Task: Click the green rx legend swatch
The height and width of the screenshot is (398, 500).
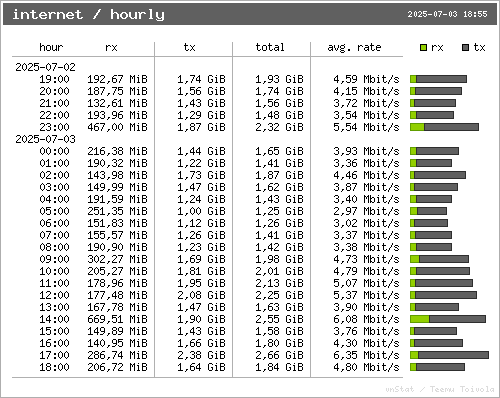Action: pyautogui.click(x=423, y=48)
